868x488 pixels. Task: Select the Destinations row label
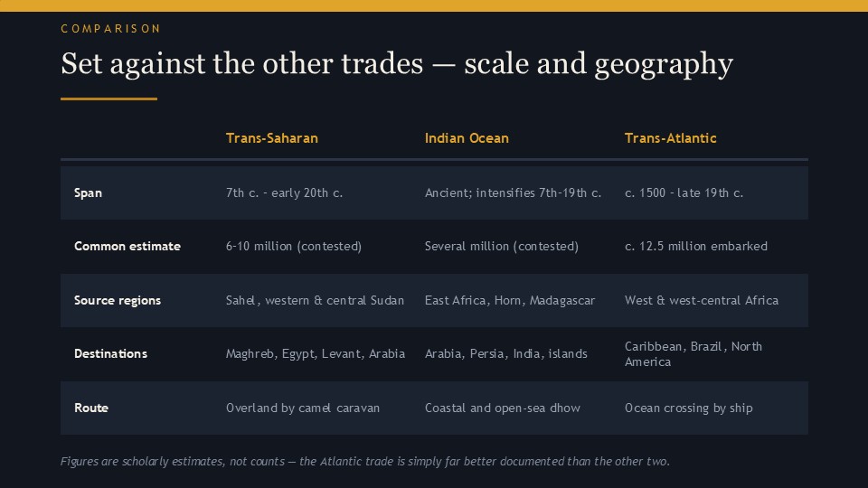point(110,354)
